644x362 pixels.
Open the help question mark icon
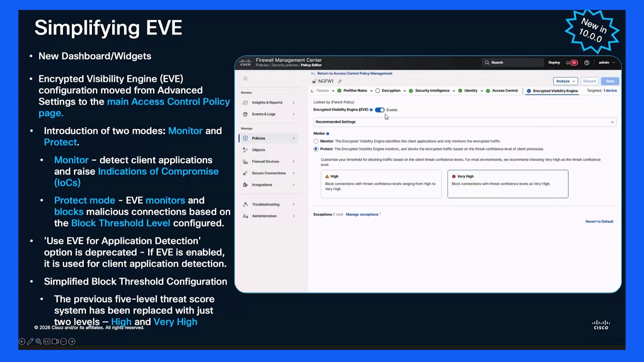(587, 62)
